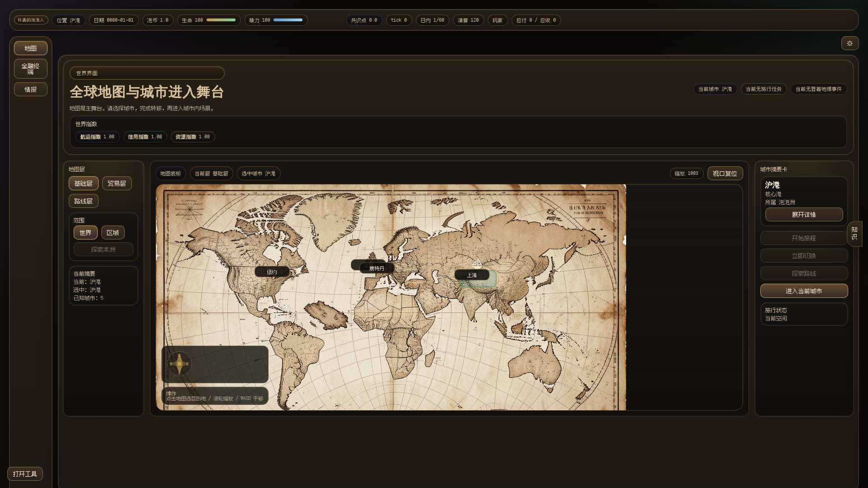868x488 pixels.
Task: Open the 知识 side drawer tab
Action: (x=854, y=233)
